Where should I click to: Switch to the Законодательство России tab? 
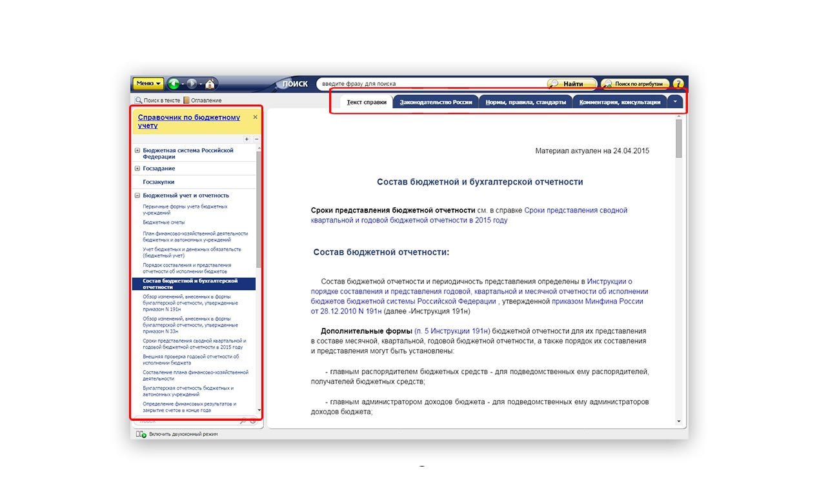click(436, 102)
